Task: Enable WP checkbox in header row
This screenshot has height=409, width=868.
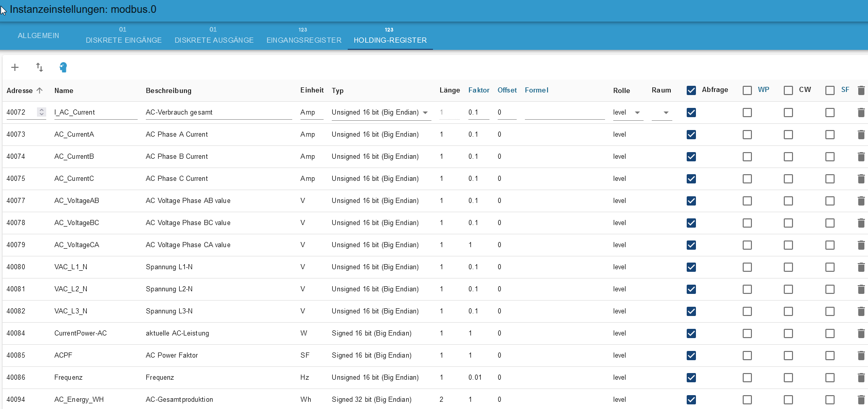Action: (747, 90)
